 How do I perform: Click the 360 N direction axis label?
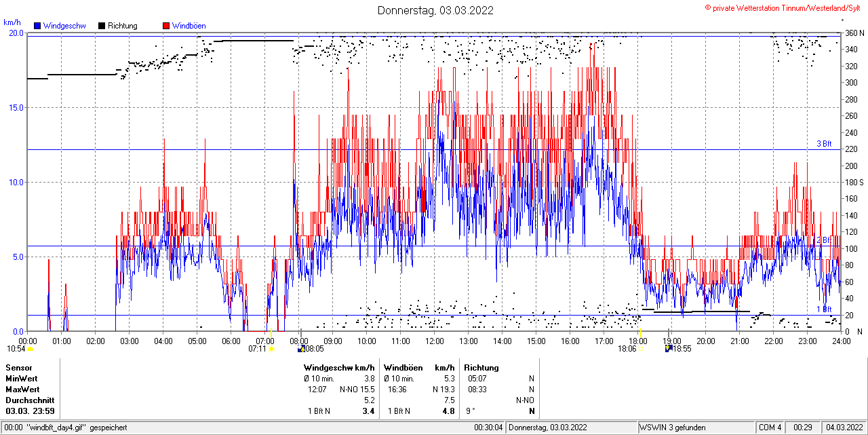854,33
